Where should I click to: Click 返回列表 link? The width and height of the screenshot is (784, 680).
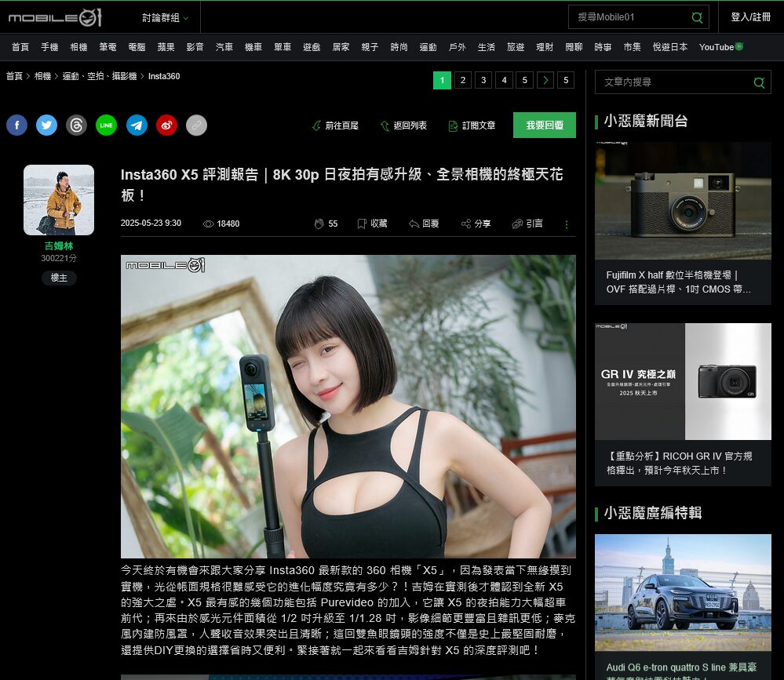pyautogui.click(x=403, y=125)
